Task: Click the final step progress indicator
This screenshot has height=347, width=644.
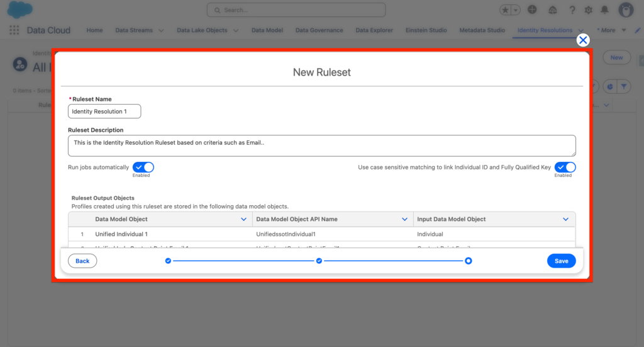Action: [469, 261]
